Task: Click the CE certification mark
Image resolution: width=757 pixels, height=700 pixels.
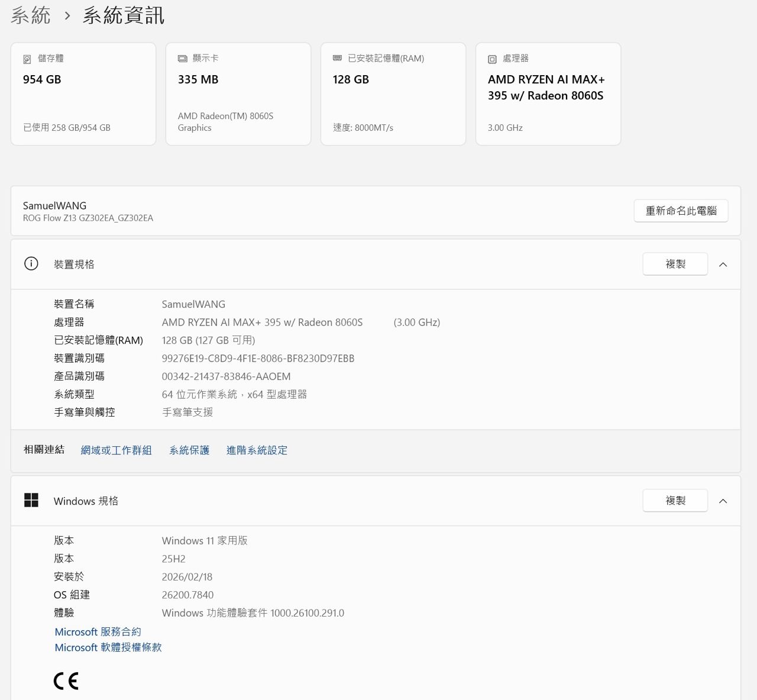Action: [66, 681]
